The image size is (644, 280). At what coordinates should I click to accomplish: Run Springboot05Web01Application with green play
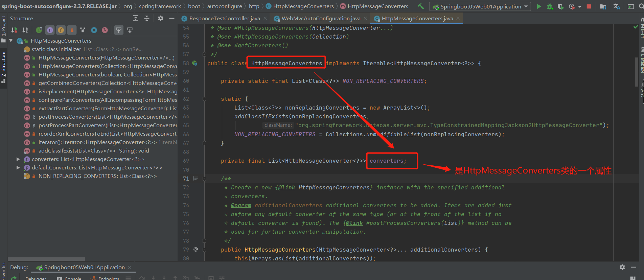click(539, 6)
